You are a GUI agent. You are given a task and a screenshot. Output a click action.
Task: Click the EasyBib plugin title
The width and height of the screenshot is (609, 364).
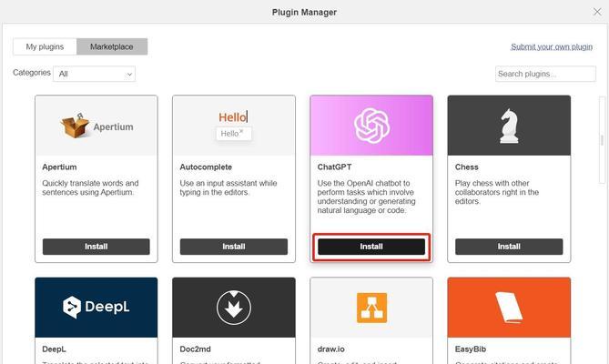click(471, 349)
